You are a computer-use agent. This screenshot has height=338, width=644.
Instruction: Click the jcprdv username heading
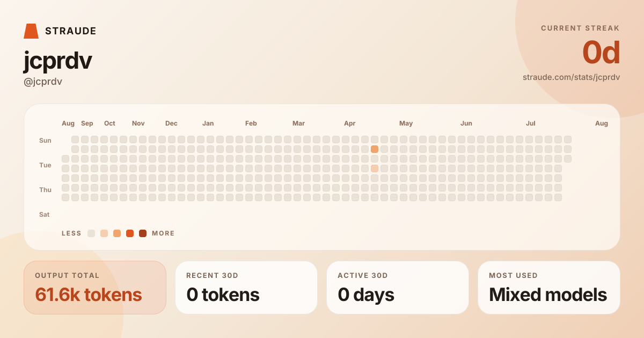pyautogui.click(x=57, y=61)
